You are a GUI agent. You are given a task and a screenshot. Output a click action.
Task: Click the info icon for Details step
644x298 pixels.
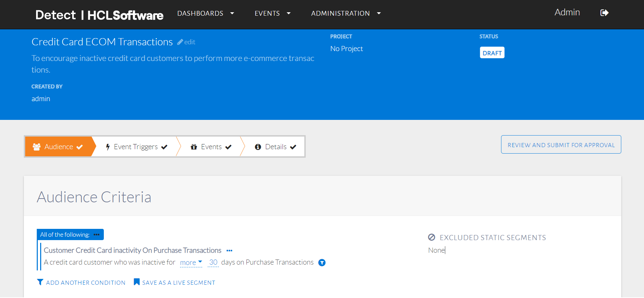click(x=258, y=147)
